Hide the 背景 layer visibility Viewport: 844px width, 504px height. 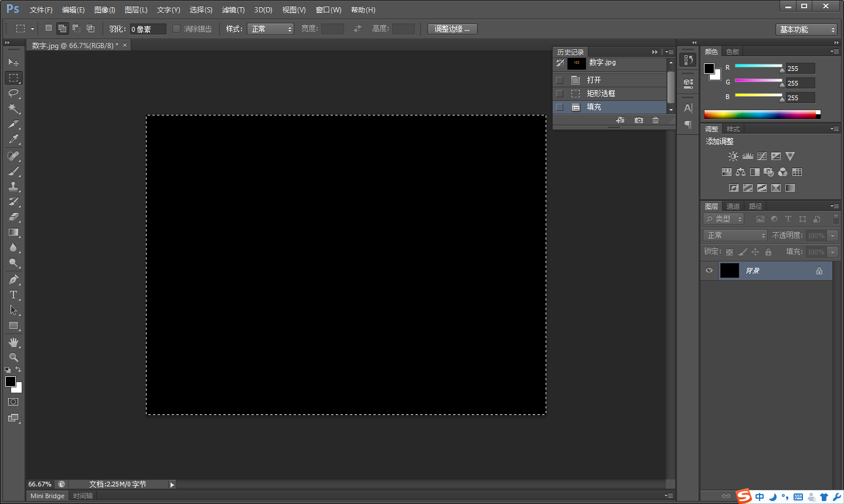point(709,270)
